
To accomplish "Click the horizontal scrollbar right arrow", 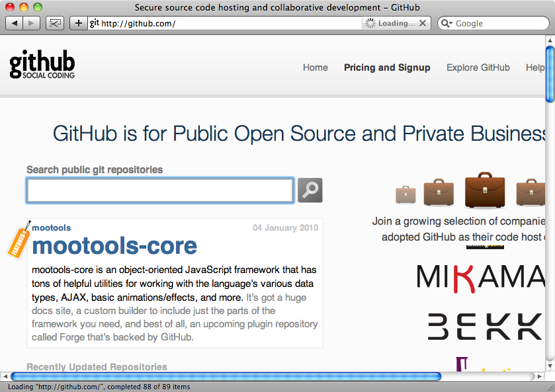I will [539, 376].
